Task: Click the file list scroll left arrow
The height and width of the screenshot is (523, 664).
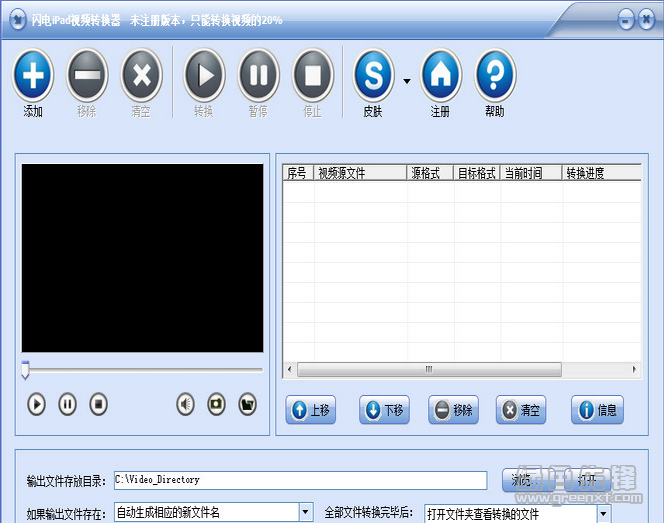Action: click(290, 369)
